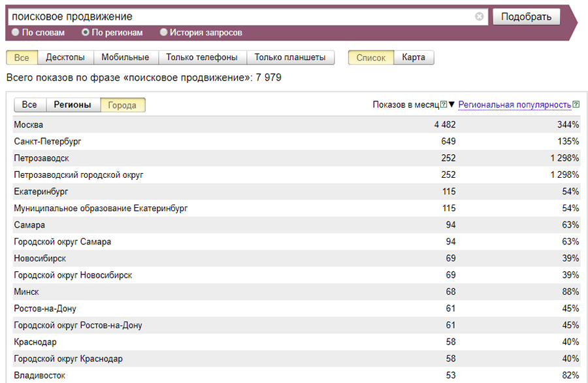Click the Ростов-на-Дону city row name
Image resolution: width=588 pixels, height=383 pixels.
tap(45, 308)
